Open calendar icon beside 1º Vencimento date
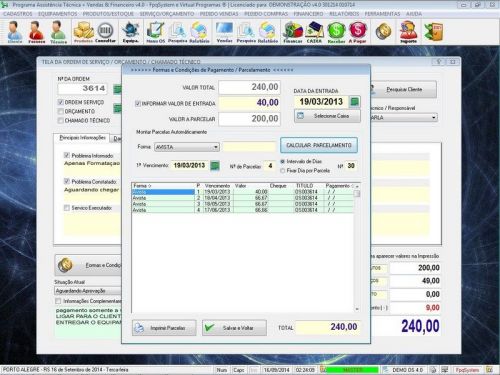This screenshot has height=375, width=500. tap(215, 165)
